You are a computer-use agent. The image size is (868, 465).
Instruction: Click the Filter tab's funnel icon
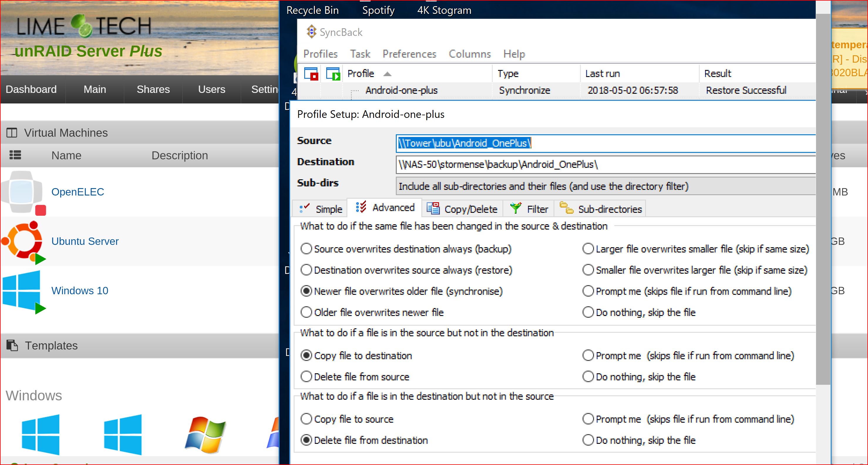point(516,208)
